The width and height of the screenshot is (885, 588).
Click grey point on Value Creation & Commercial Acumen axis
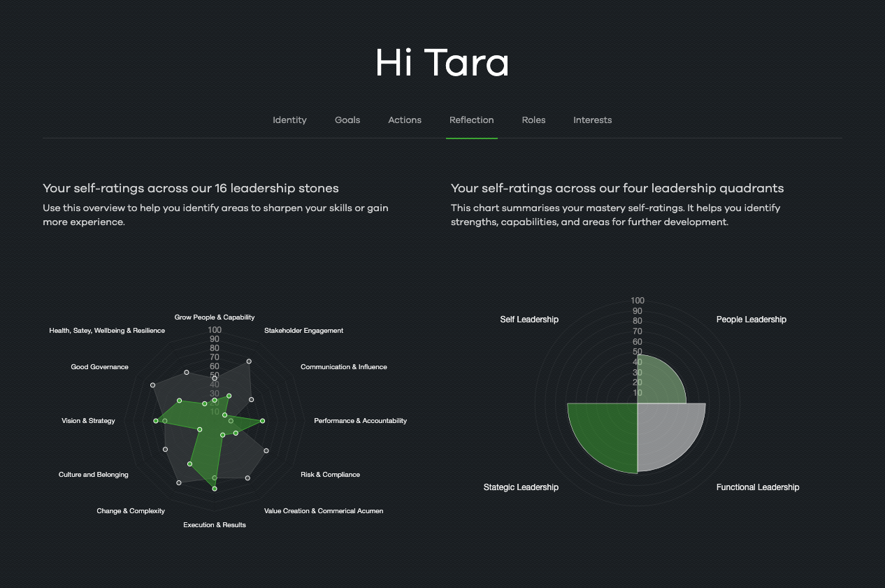coord(247,478)
